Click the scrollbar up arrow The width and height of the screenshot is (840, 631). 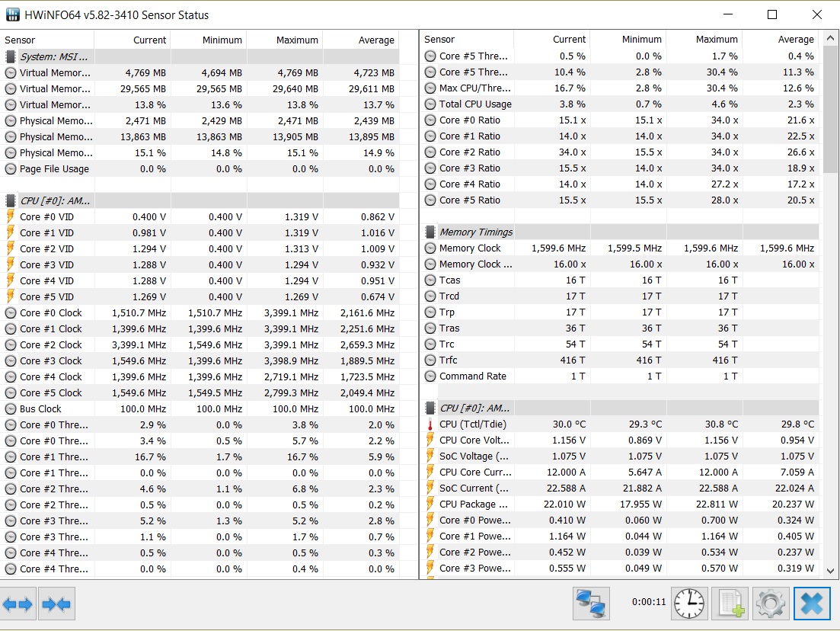[830, 39]
